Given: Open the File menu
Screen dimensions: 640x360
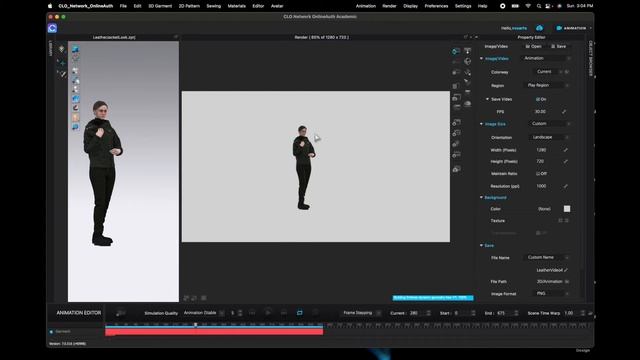Looking at the screenshot, I should coord(123,6).
